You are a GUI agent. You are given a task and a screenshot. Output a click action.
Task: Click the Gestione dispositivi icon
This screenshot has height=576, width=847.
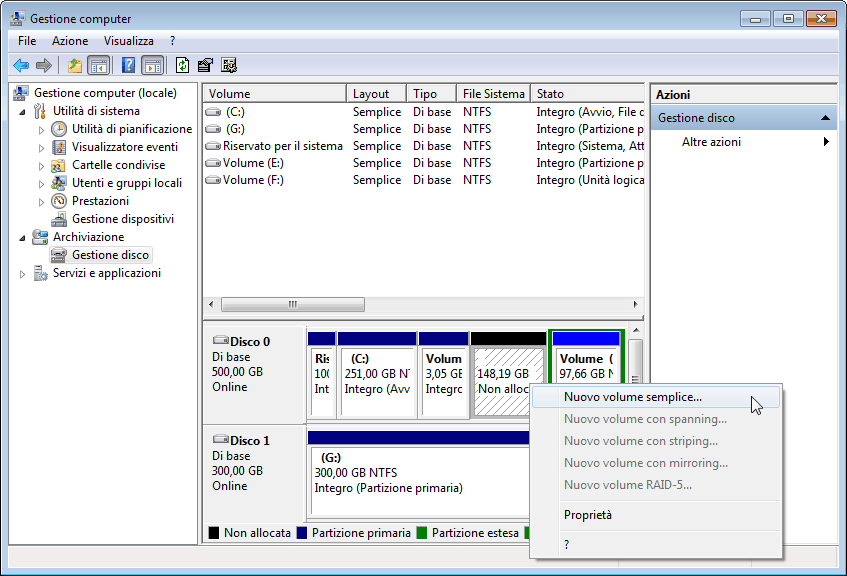point(59,219)
